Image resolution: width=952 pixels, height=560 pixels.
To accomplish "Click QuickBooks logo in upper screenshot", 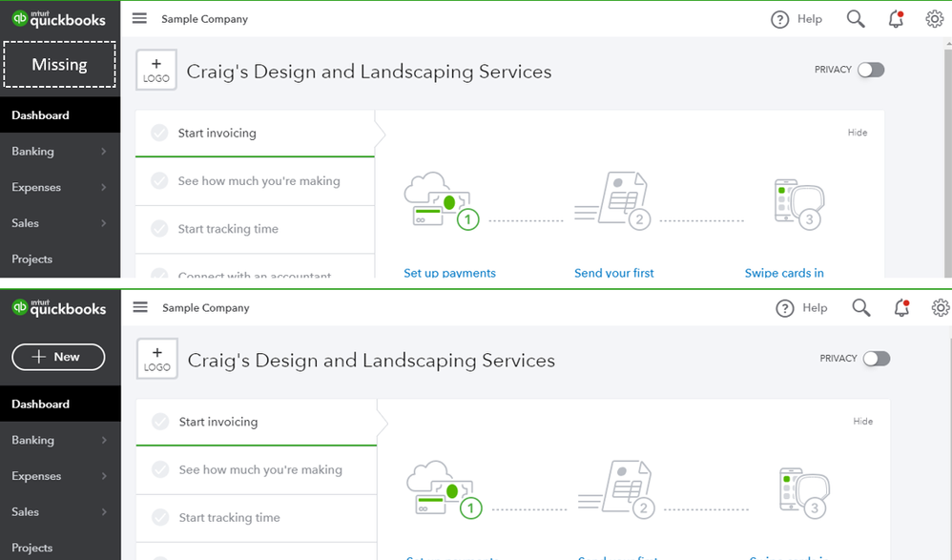I will click(59, 19).
